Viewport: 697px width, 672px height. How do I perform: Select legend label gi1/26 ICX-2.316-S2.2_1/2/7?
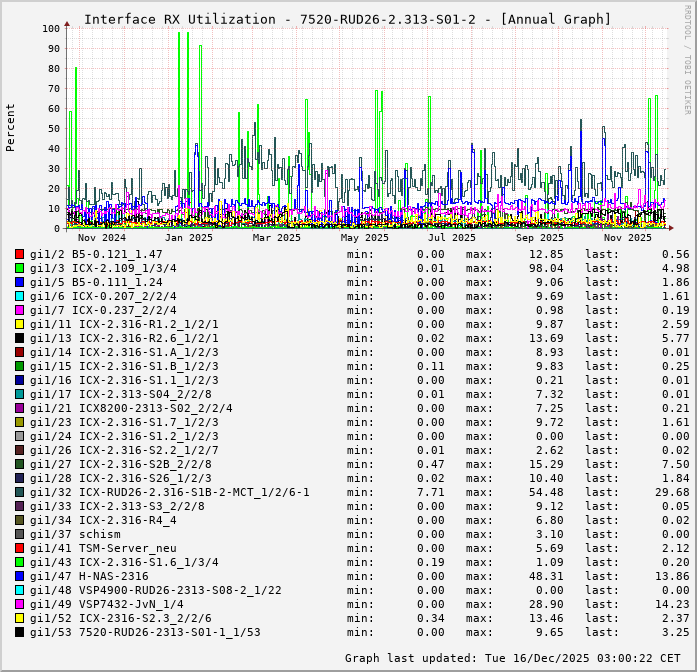(x=124, y=450)
